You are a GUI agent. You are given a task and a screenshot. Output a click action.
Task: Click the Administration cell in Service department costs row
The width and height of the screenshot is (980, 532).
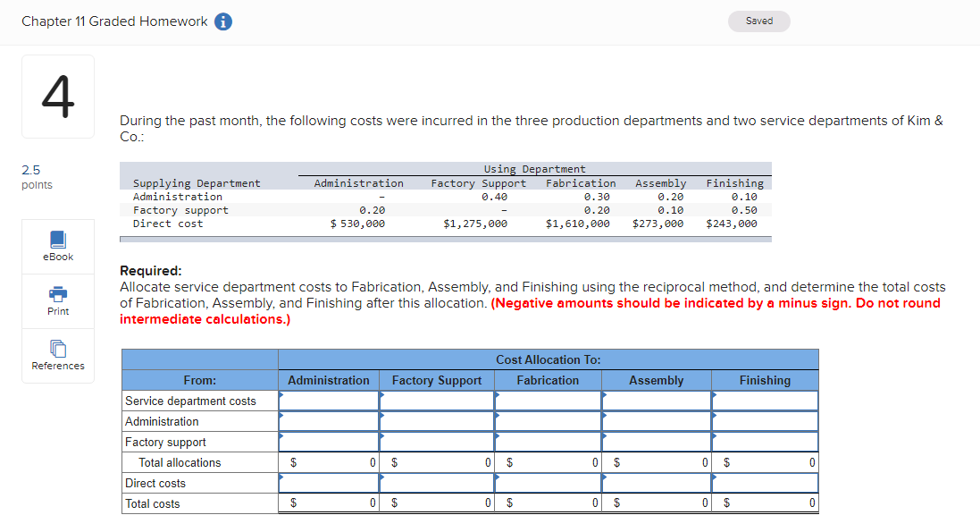(327, 401)
